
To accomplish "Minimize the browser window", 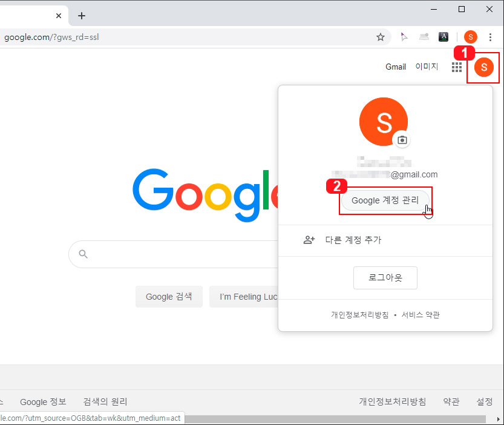I will (434, 9).
